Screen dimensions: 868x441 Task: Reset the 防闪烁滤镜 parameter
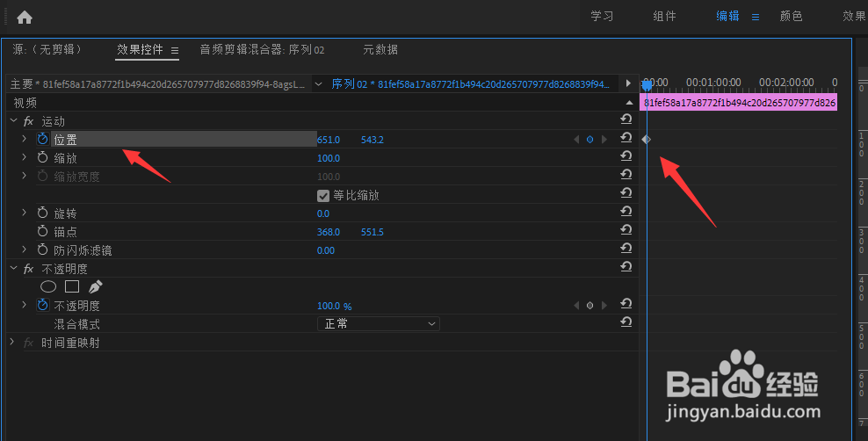pos(626,248)
